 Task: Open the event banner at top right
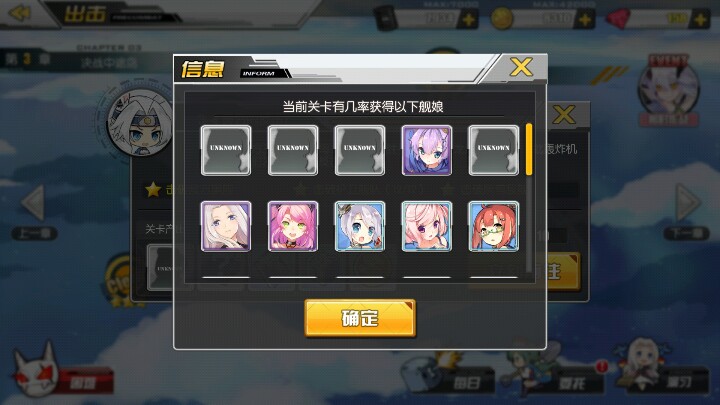669,90
